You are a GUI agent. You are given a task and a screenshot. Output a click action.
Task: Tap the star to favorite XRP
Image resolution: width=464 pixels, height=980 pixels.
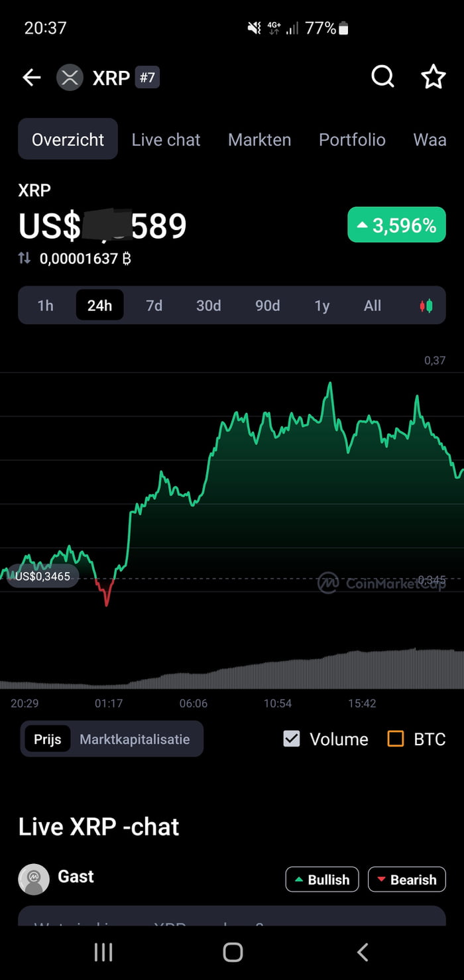pos(434,77)
